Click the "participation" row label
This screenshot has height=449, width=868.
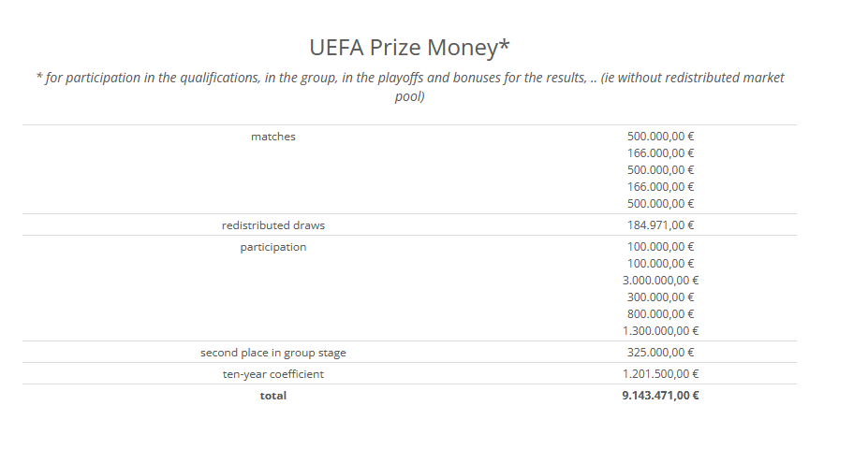pyautogui.click(x=272, y=247)
